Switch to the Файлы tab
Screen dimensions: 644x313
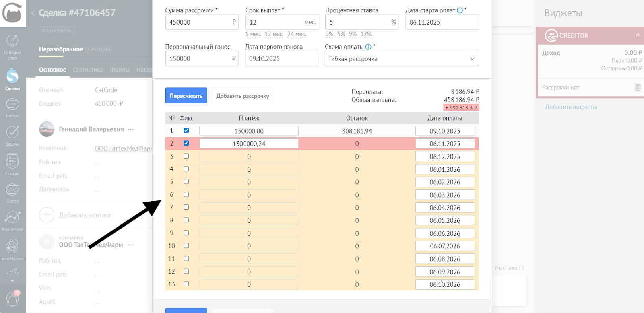120,70
